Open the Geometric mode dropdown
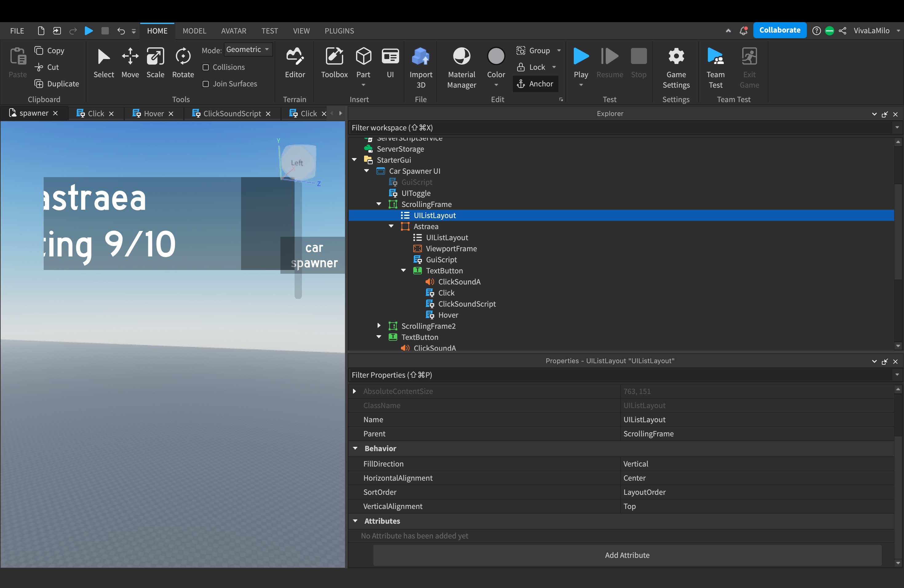 [x=248, y=49]
